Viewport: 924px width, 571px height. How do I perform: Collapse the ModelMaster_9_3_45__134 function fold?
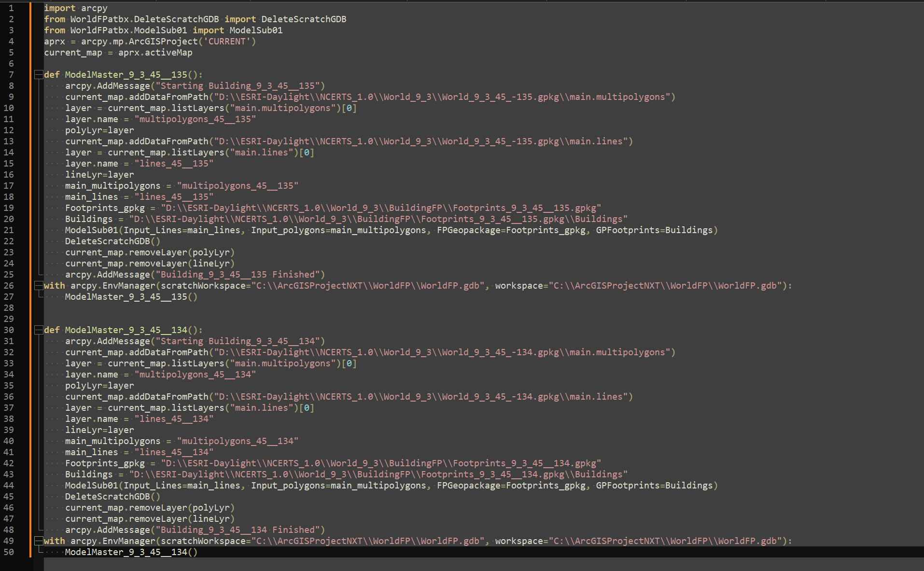pyautogui.click(x=38, y=330)
